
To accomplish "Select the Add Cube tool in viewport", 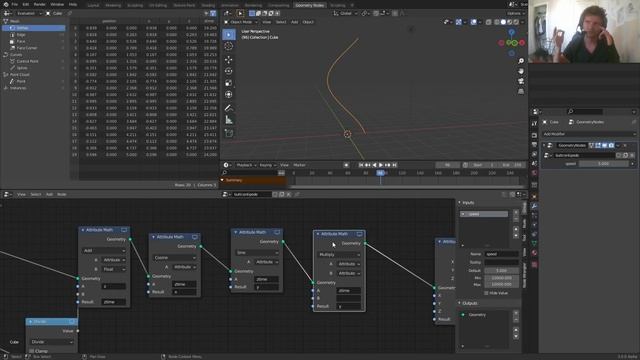I will [x=229, y=133].
